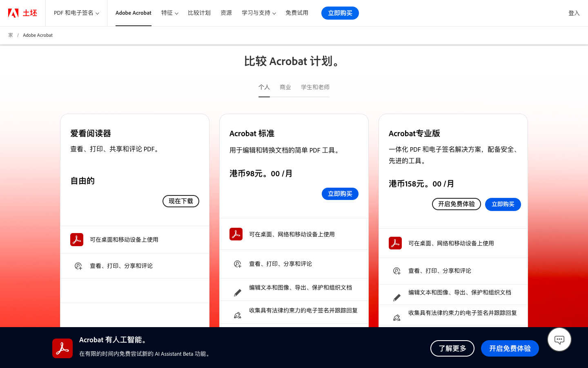Viewport: 588px width, 368px height.
Task: Select the 学生和老师 tab
Action: 315,87
